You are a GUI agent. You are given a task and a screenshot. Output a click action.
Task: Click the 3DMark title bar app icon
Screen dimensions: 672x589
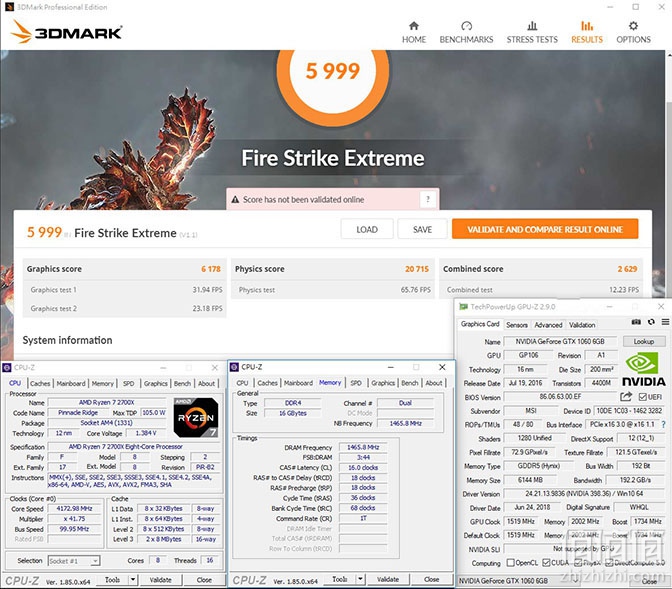[x=9, y=7]
